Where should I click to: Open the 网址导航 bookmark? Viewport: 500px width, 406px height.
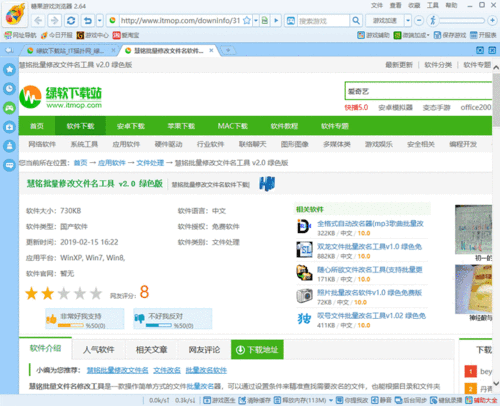click(x=20, y=35)
